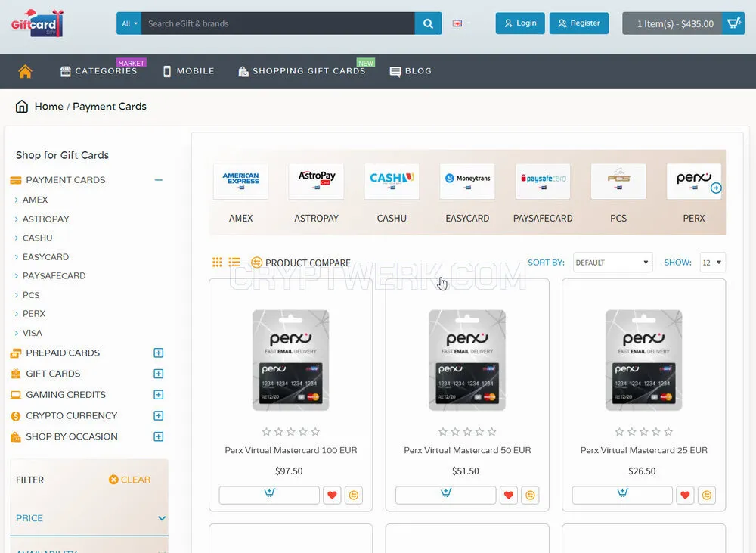Add Perx 50 EUR to wishlist heart

pos(508,495)
